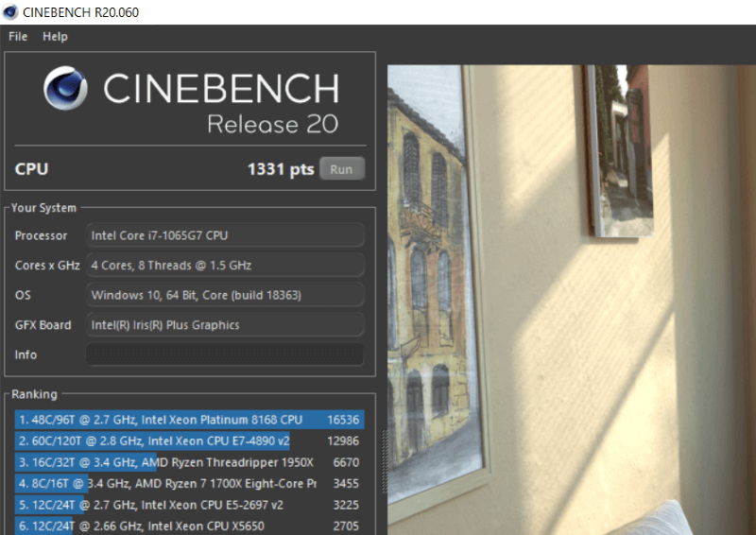Click into the empty Info field
This screenshot has width=756, height=535.
tap(225, 354)
